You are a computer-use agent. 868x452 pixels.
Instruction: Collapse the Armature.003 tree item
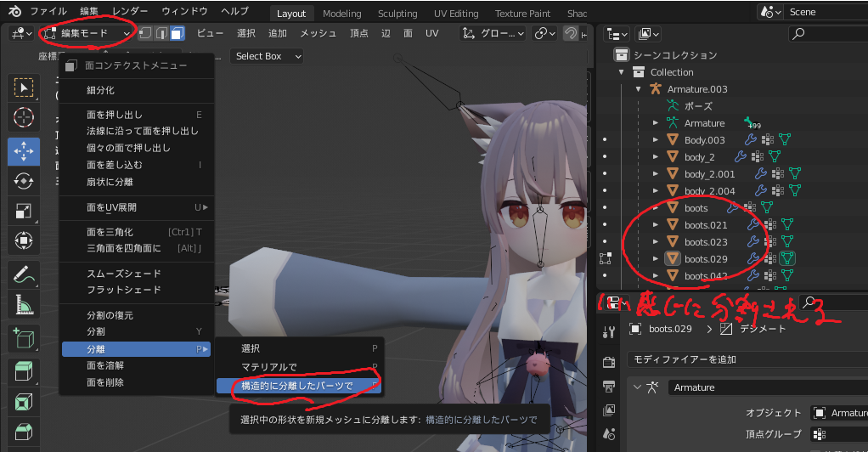639,88
